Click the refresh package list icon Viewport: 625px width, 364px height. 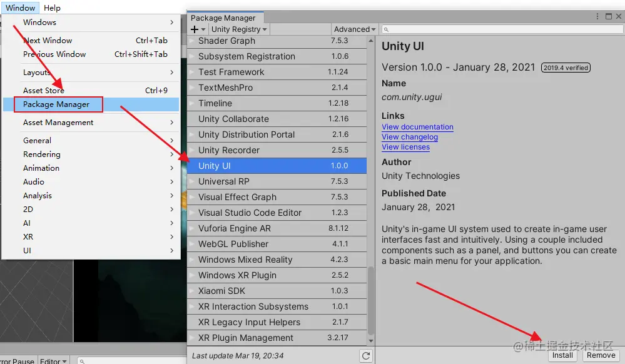[366, 356]
